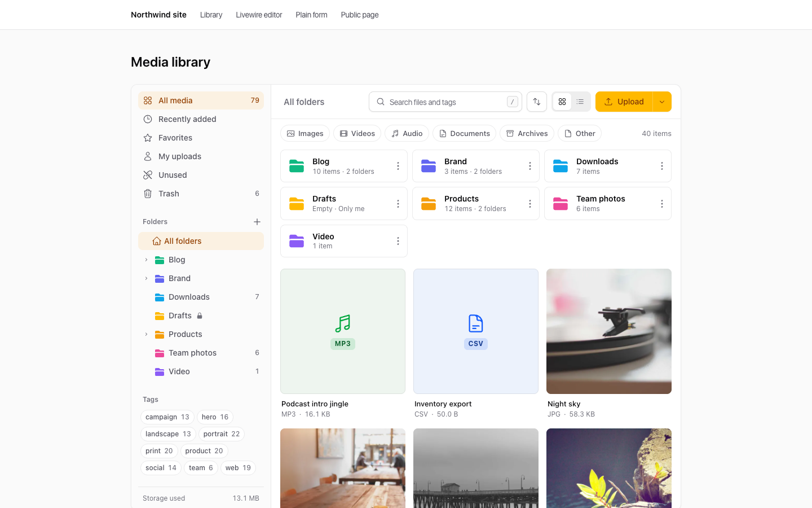Image resolution: width=812 pixels, height=508 pixels.
Task: Open the Upload dropdown arrow
Action: pos(662,102)
